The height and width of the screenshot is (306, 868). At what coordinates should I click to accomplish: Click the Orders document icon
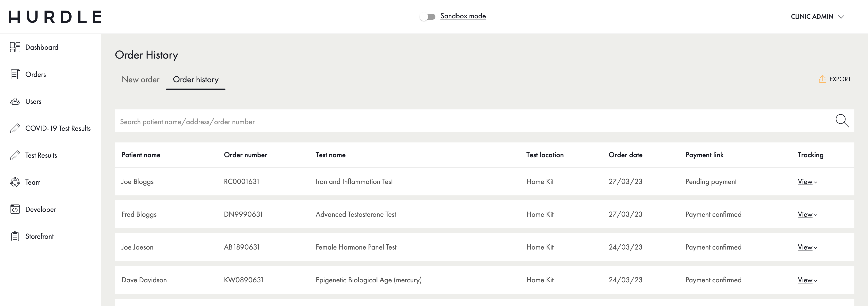tap(15, 74)
